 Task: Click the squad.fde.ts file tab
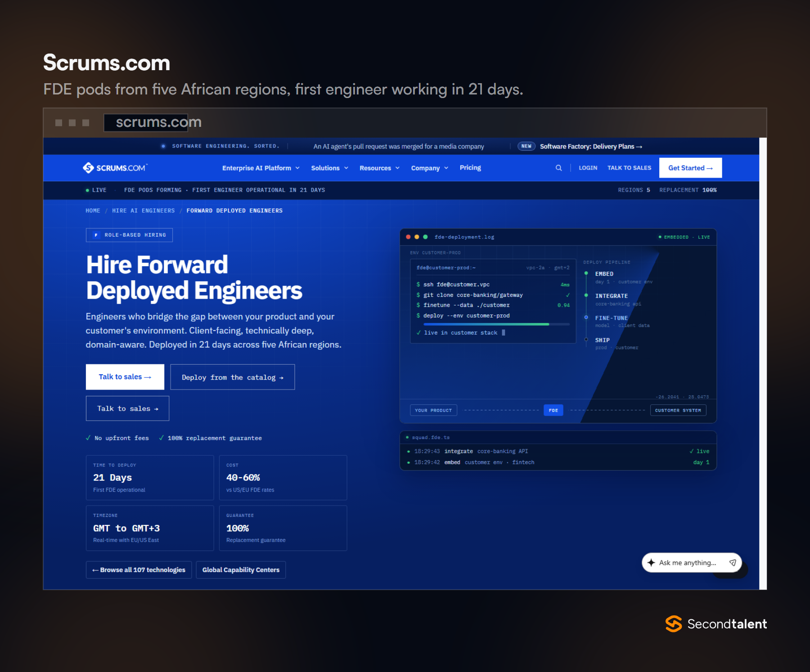pos(427,437)
